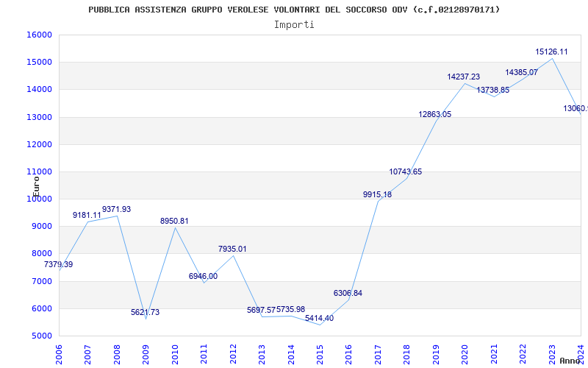This screenshot has height=368, width=588.
Task: Click y-axis value 11000
Action: click(39, 171)
